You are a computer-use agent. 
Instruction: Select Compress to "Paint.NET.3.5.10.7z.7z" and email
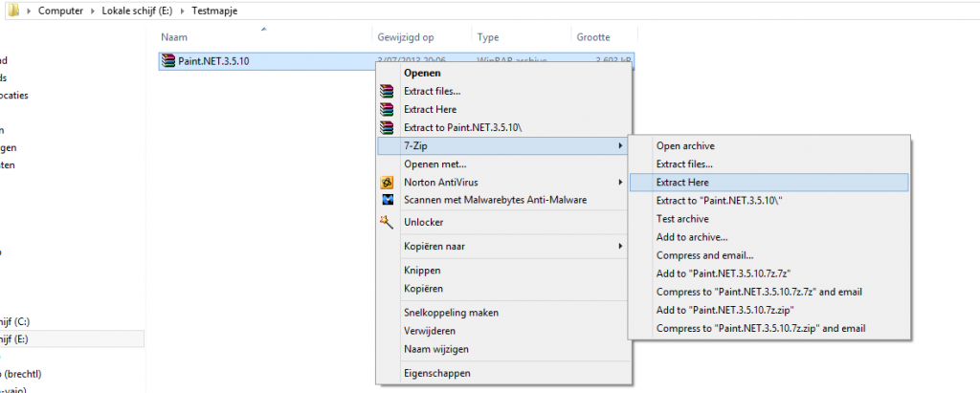768,292
